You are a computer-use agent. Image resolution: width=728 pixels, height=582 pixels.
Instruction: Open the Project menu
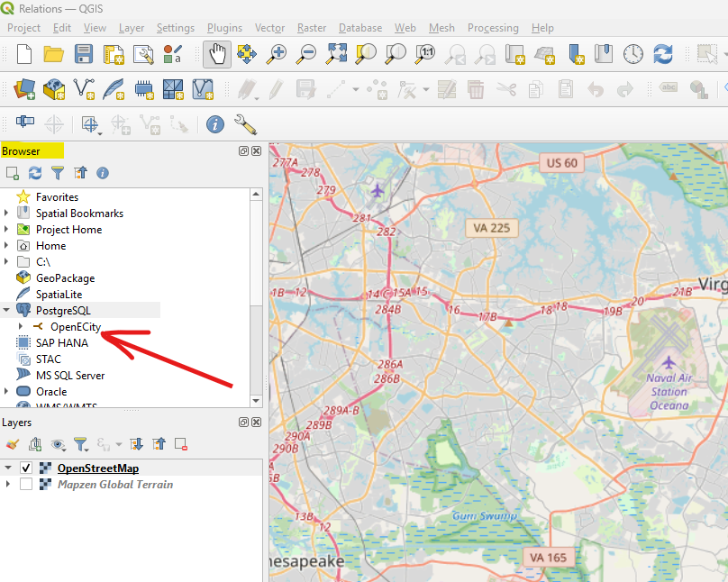(23, 28)
